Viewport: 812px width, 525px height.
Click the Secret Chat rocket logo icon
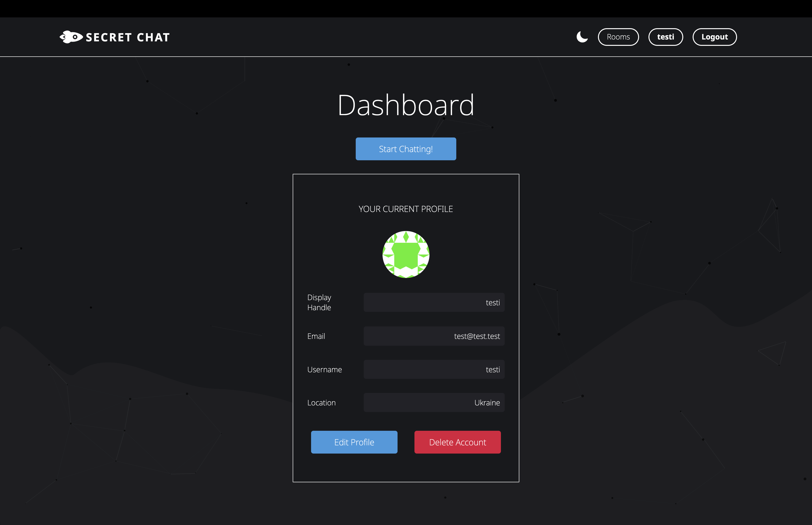point(71,37)
